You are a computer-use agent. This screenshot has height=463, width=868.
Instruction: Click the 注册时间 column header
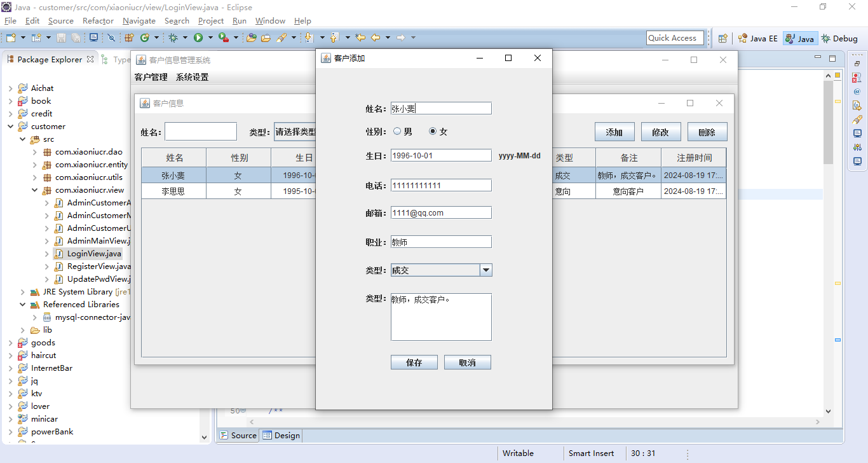coord(694,158)
